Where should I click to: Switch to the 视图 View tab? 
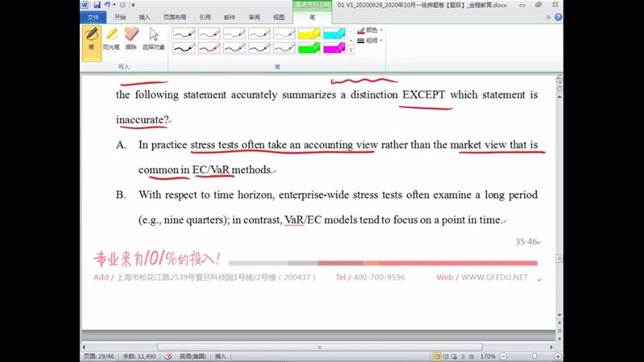[x=279, y=17]
